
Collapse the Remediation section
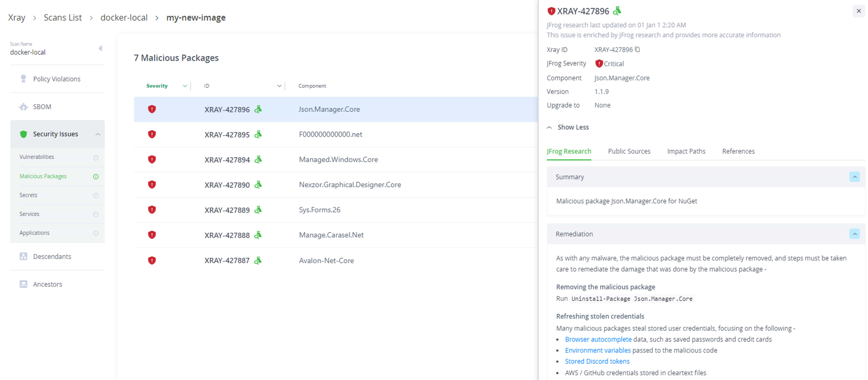pyautogui.click(x=855, y=234)
